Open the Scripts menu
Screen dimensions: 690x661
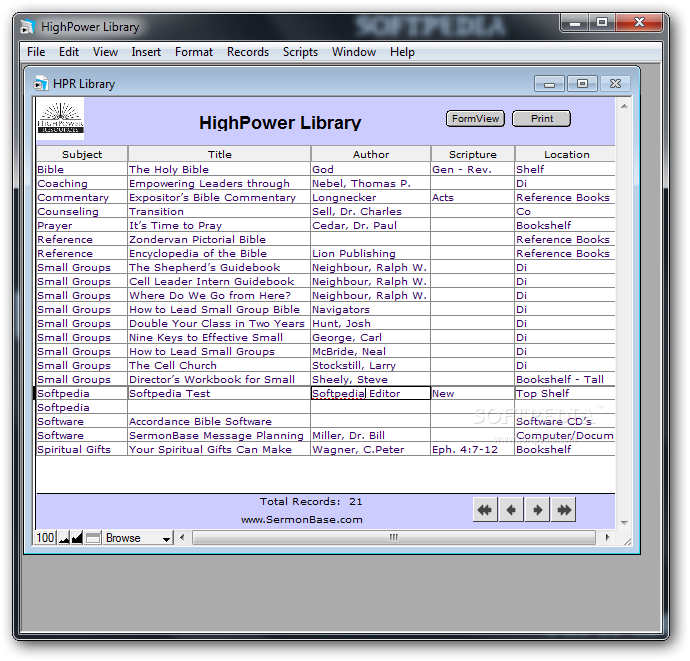(300, 52)
